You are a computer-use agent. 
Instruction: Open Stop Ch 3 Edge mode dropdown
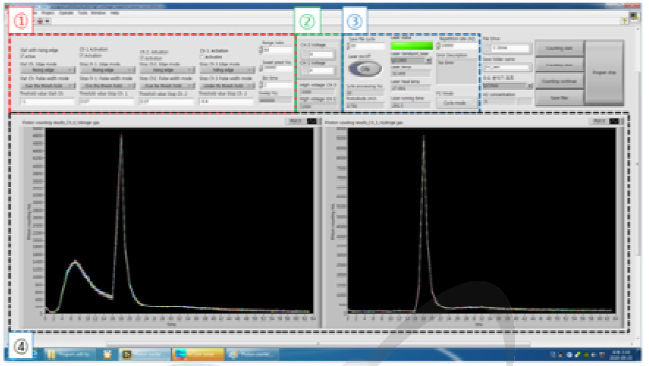pyautogui.click(x=227, y=70)
